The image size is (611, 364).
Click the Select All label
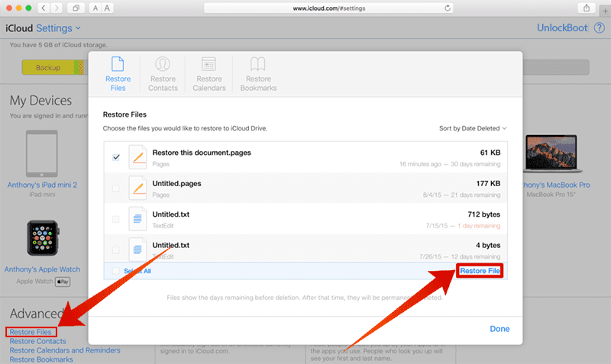(x=137, y=271)
